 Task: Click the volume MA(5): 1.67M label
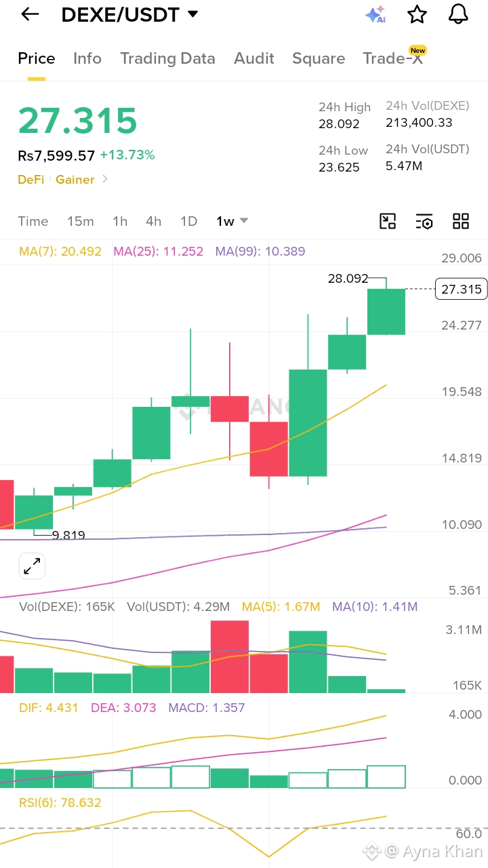pos(281,607)
